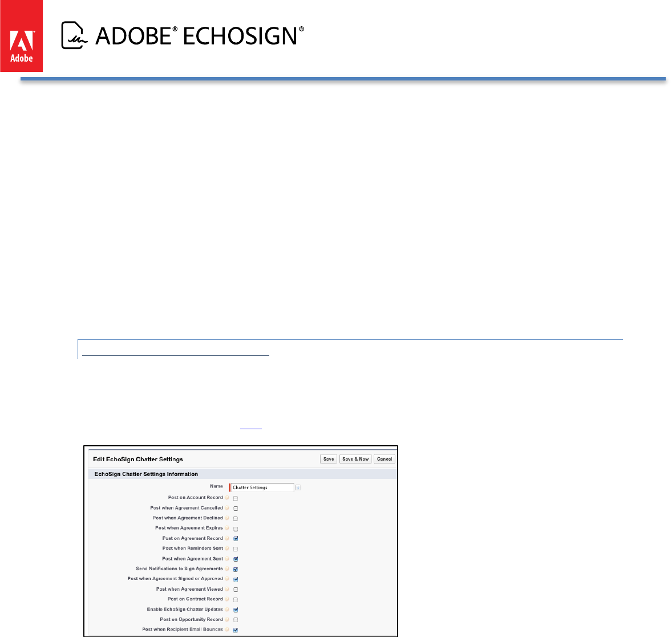672x637 pixels.
Task: Check Post when Agreement Cancelled
Action: (x=236, y=509)
